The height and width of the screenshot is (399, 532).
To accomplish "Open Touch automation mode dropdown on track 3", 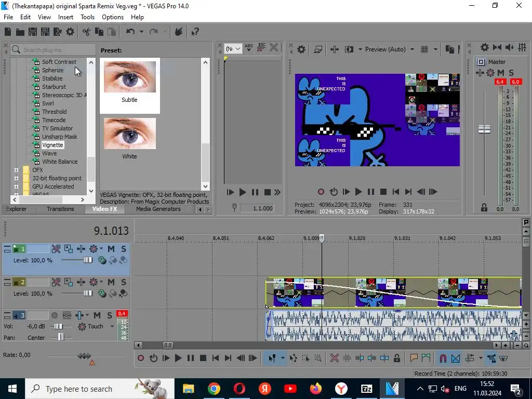I will [112, 326].
